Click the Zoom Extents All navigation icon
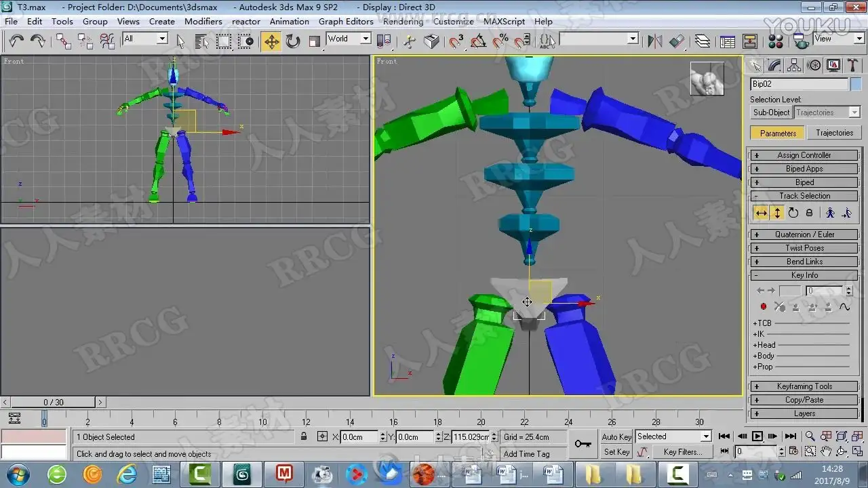868x488 pixels. (x=856, y=436)
